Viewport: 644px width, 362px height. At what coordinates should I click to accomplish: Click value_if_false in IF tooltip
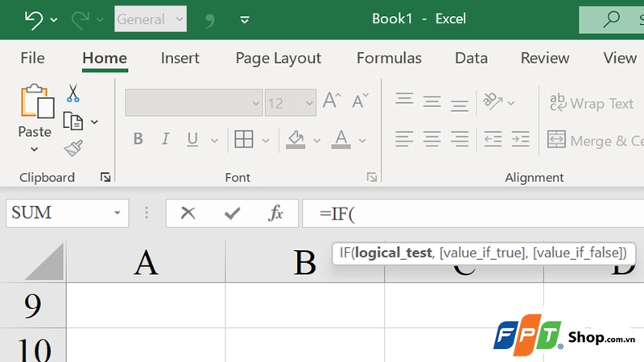[x=578, y=253]
